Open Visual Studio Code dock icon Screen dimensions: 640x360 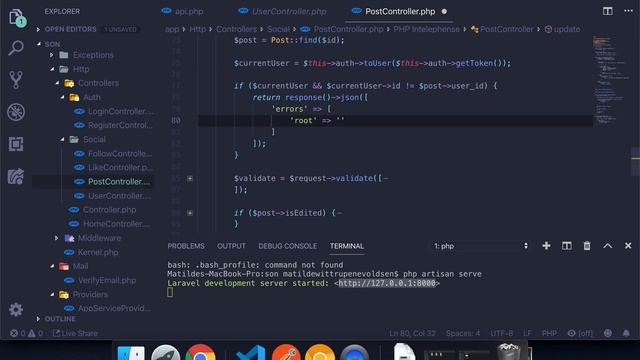(x=251, y=353)
